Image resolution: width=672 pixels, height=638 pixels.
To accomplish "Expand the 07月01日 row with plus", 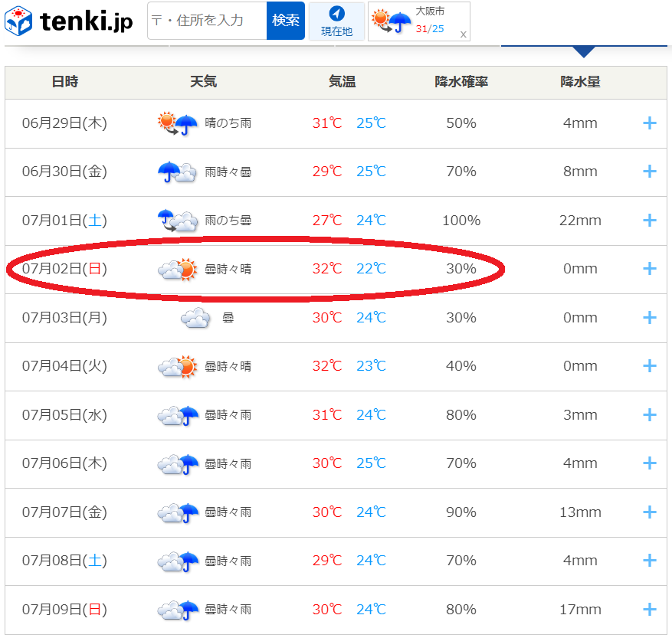I will (650, 221).
